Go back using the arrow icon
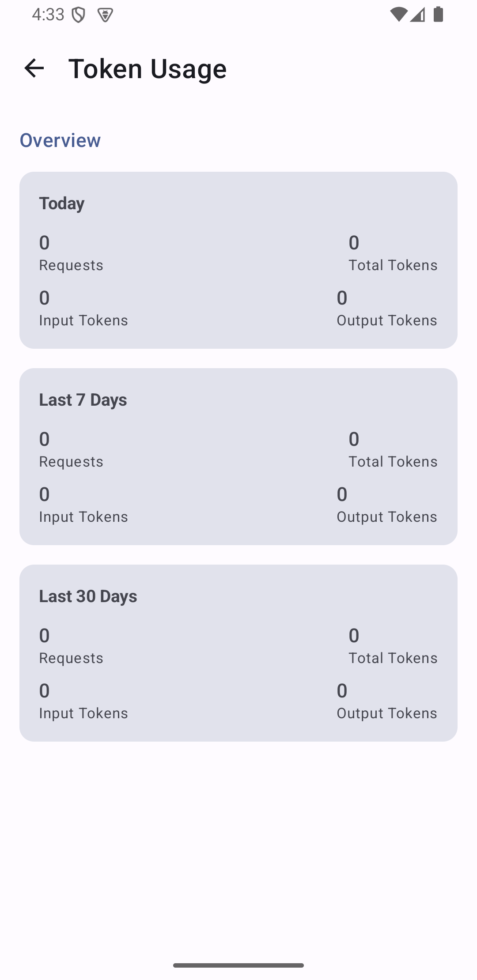 pyautogui.click(x=34, y=68)
